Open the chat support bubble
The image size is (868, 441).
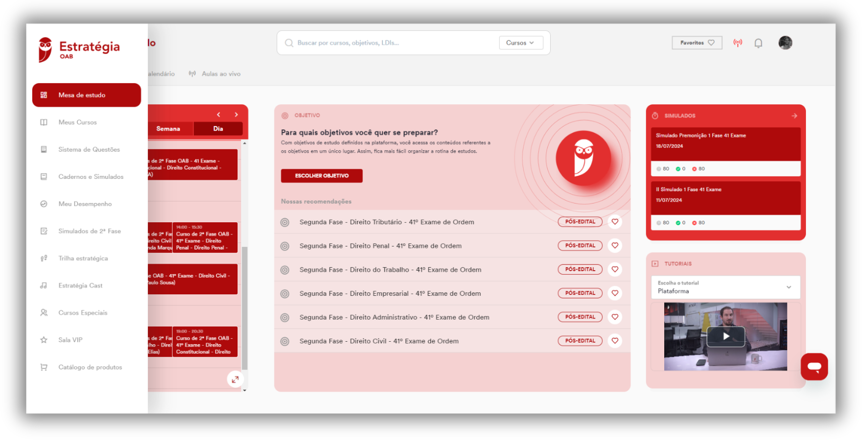pos(815,366)
